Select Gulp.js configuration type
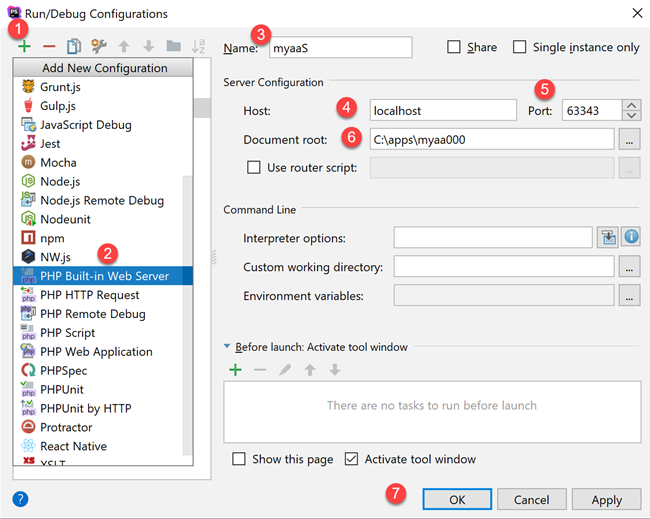Image resolution: width=650 pixels, height=519 pixels. coord(103,106)
